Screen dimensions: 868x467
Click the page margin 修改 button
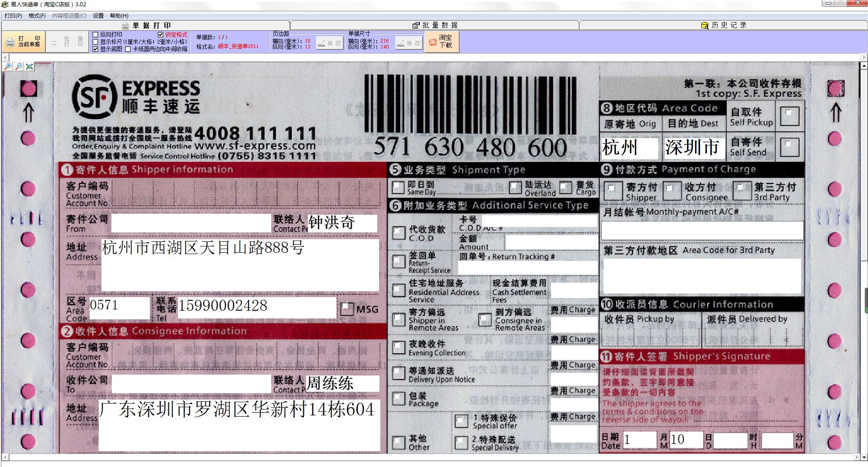tap(329, 43)
